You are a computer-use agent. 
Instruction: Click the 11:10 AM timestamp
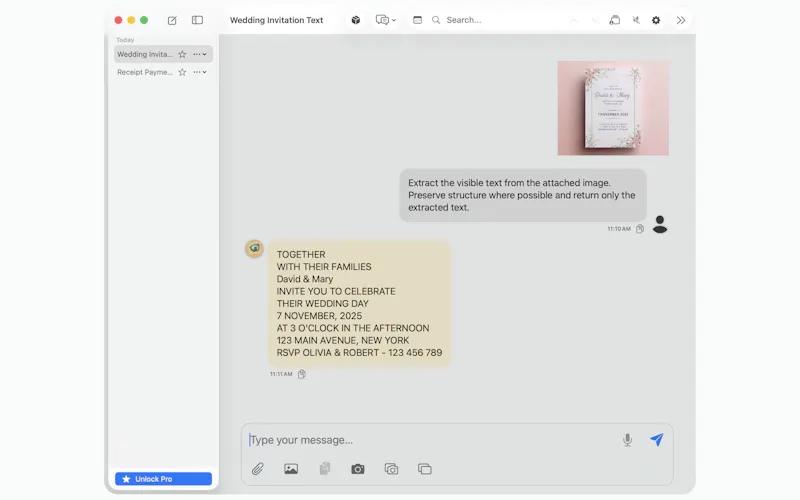(619, 229)
